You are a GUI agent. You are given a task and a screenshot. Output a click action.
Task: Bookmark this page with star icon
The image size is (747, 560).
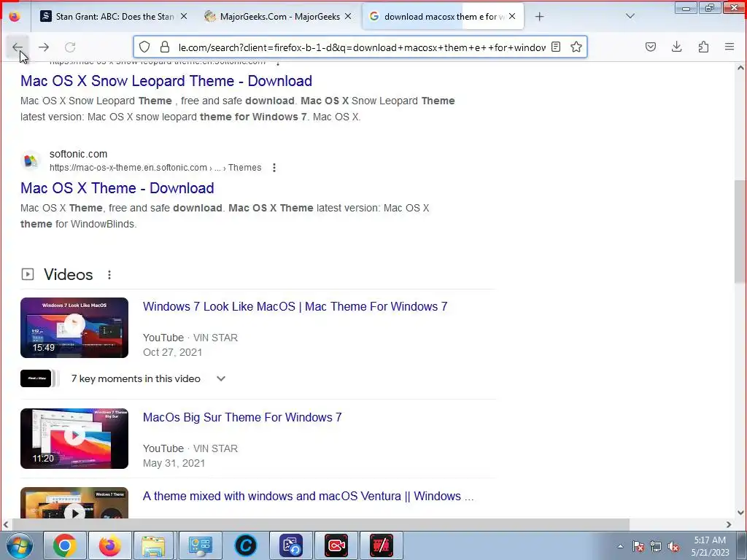[x=576, y=47]
